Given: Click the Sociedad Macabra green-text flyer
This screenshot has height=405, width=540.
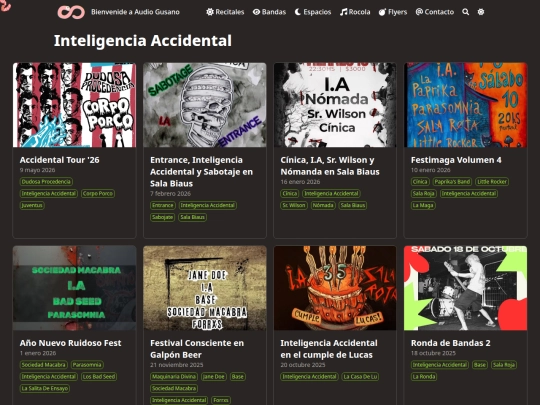Looking at the screenshot, I should [74, 288].
